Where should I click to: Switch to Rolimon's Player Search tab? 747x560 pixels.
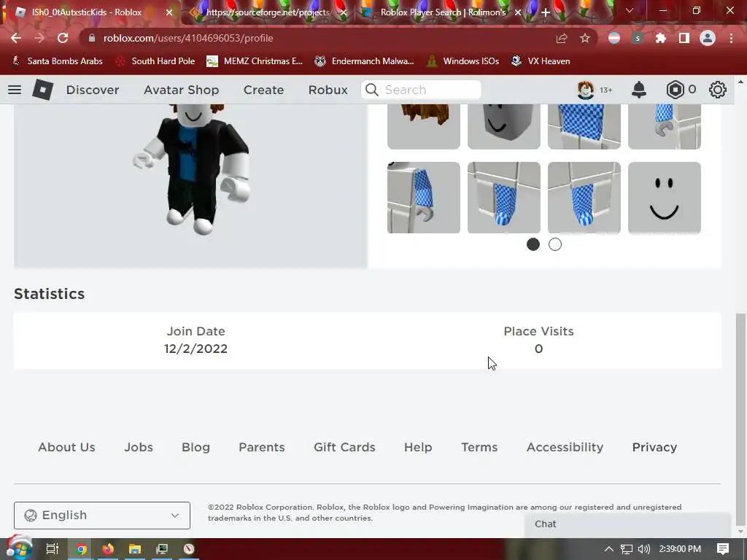443,12
